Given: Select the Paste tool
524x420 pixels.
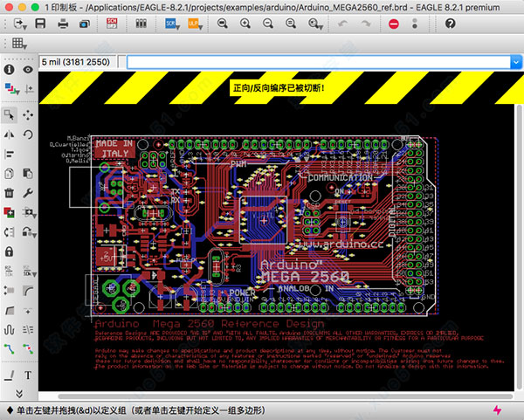Looking at the screenshot, I should coord(28,174).
